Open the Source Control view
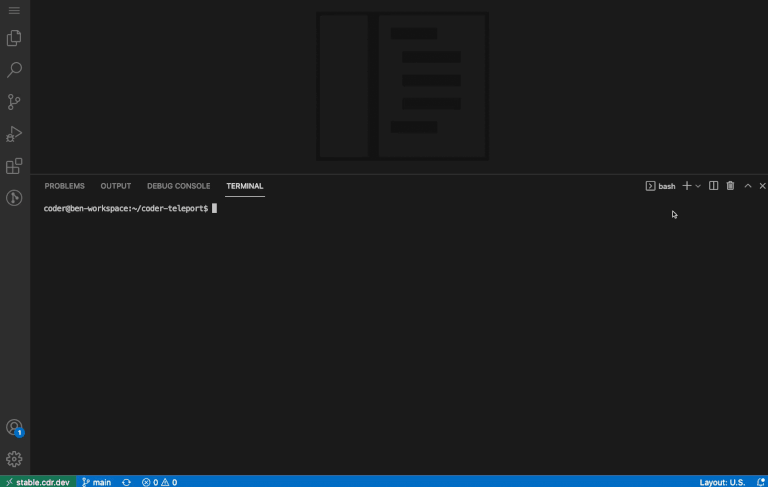The image size is (768, 487). 14,102
